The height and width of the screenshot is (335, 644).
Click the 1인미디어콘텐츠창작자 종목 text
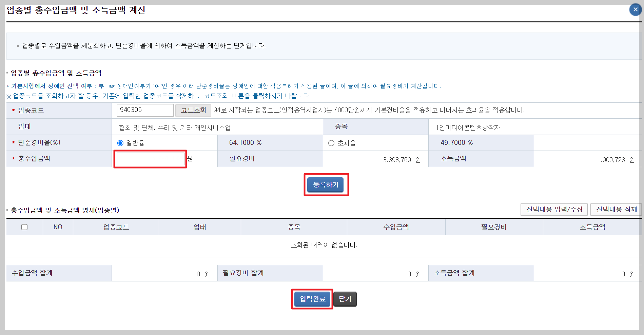click(x=468, y=127)
